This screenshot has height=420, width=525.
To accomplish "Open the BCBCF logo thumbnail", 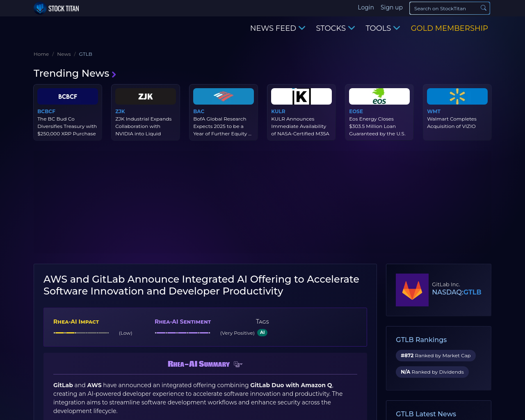I will click(68, 96).
